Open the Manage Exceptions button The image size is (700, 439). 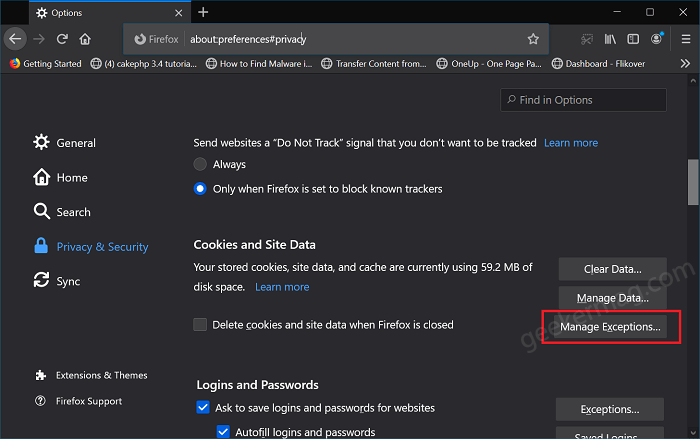[610, 326]
